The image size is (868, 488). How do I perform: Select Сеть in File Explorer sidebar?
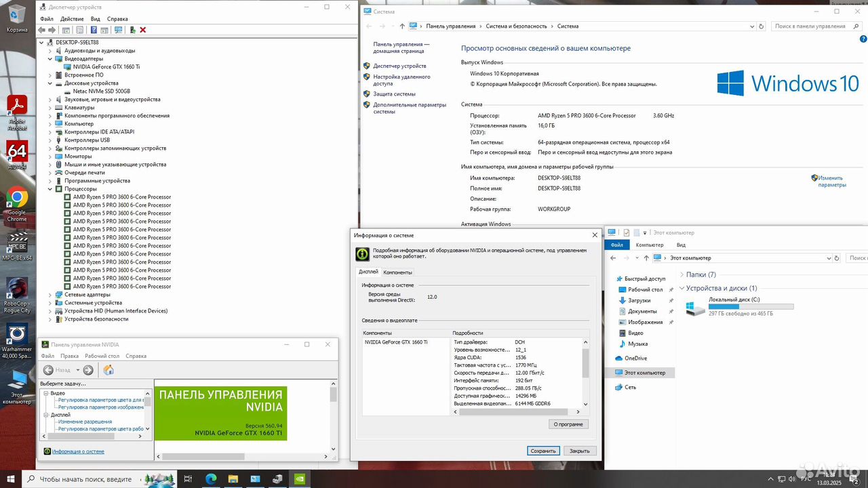click(630, 387)
